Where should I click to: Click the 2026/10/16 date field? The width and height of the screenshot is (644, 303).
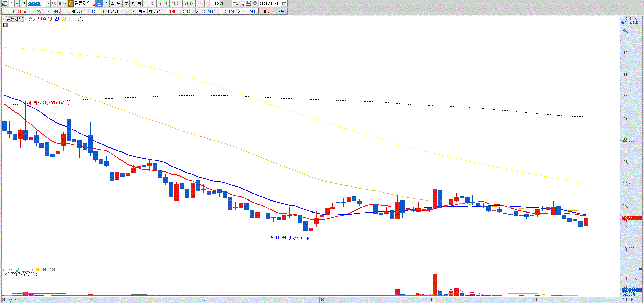pyautogui.click(x=270, y=3)
